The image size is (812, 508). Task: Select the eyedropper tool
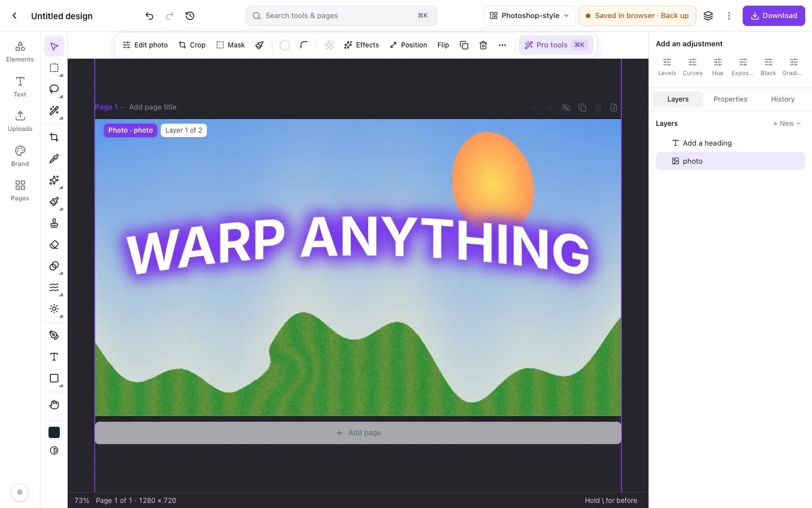[x=54, y=159]
